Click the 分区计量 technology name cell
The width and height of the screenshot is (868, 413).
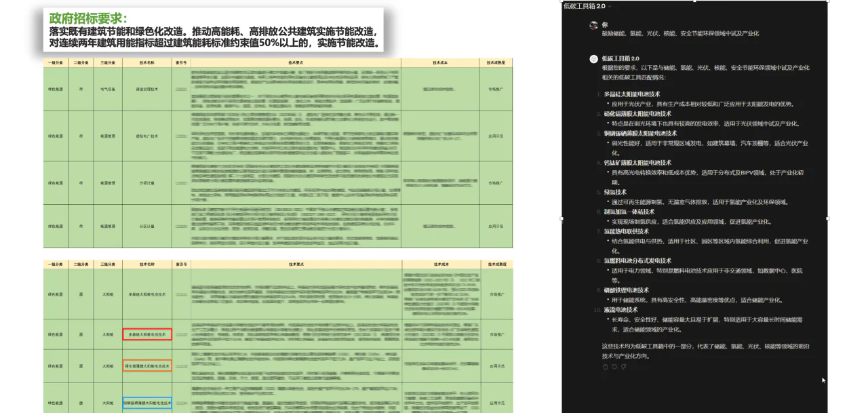147,226
